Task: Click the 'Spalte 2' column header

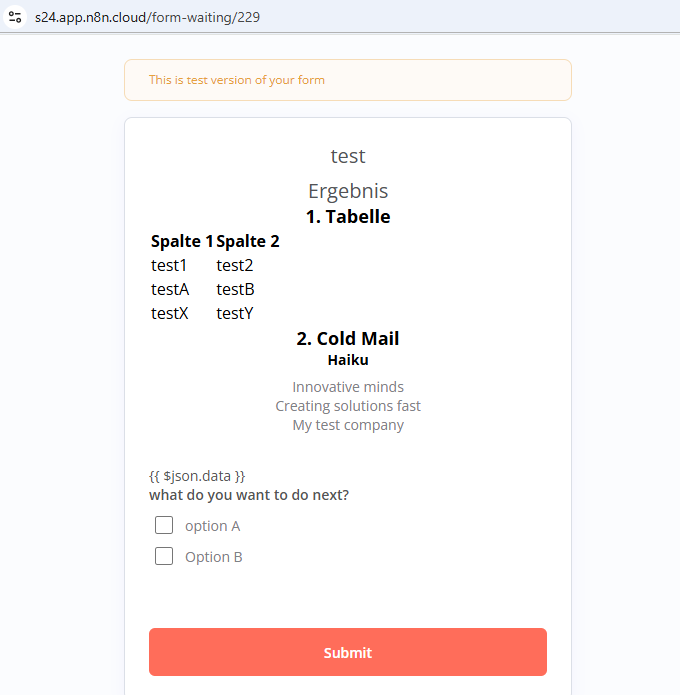Action: point(248,241)
